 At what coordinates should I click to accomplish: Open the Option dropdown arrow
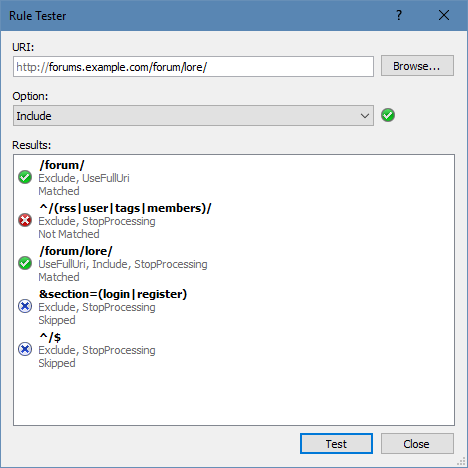point(365,116)
